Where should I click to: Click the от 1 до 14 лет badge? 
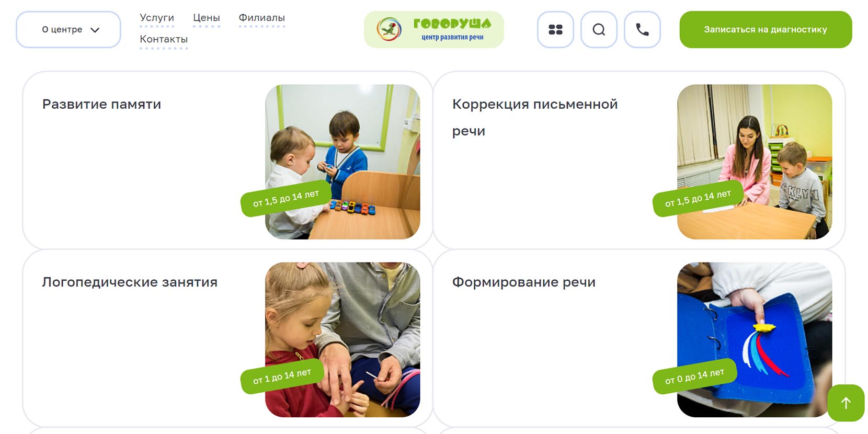point(282,376)
